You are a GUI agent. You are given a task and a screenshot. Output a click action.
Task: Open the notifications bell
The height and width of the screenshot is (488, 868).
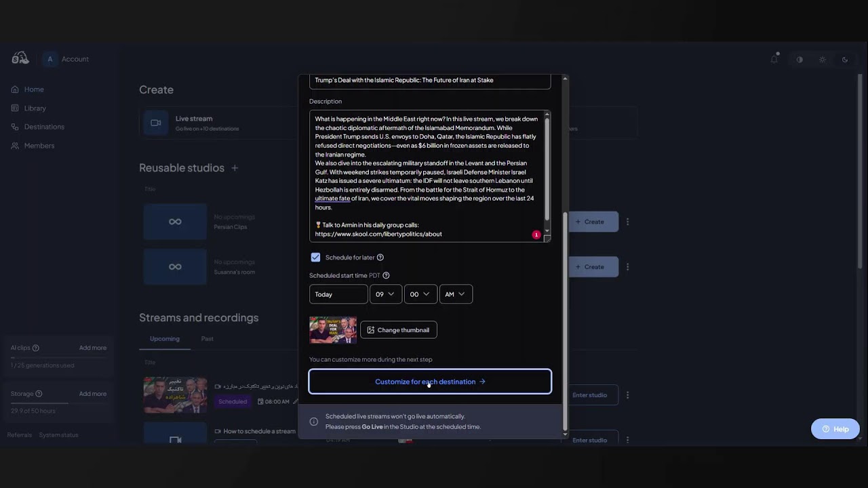[x=774, y=59]
